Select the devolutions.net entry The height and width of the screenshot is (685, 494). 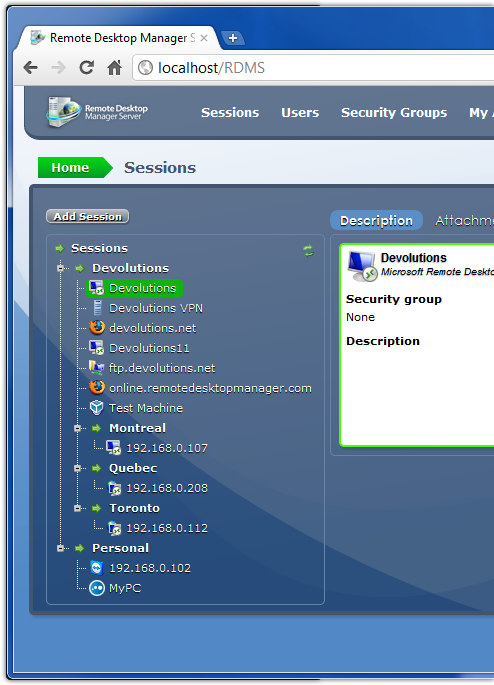tap(152, 328)
